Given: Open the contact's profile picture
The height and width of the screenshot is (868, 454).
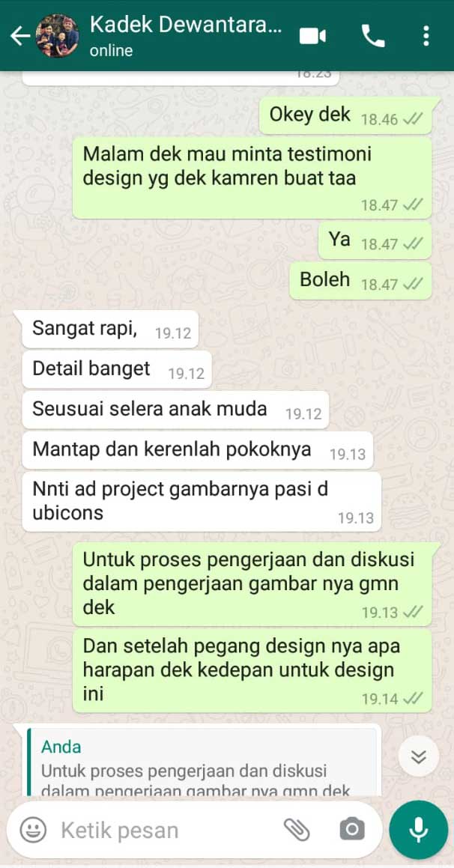Looking at the screenshot, I should coord(58,36).
